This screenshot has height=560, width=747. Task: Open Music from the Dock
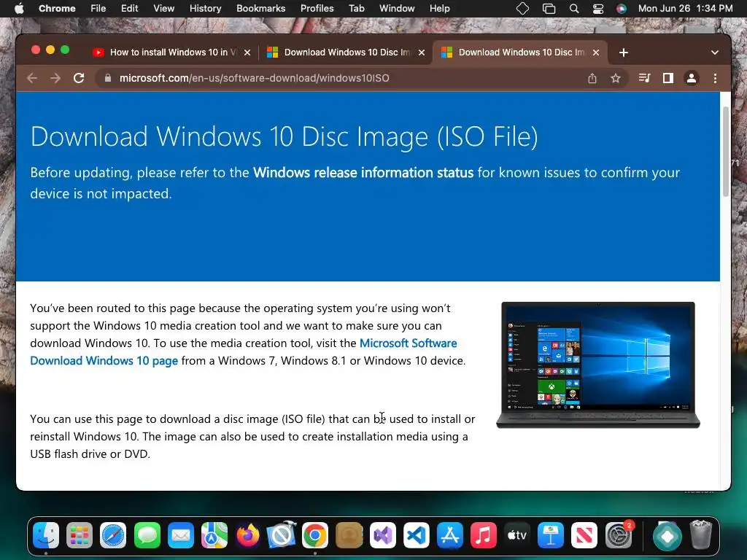pyautogui.click(x=484, y=535)
